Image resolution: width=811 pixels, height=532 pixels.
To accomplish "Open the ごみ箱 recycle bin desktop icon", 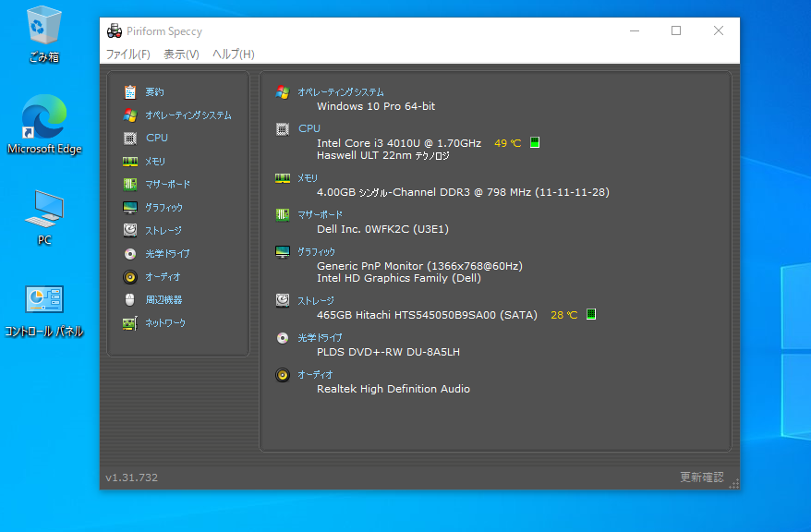I will point(44,34).
